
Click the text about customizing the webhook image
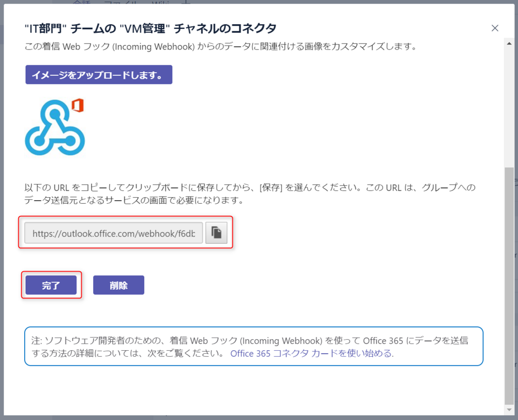pyautogui.click(x=221, y=46)
